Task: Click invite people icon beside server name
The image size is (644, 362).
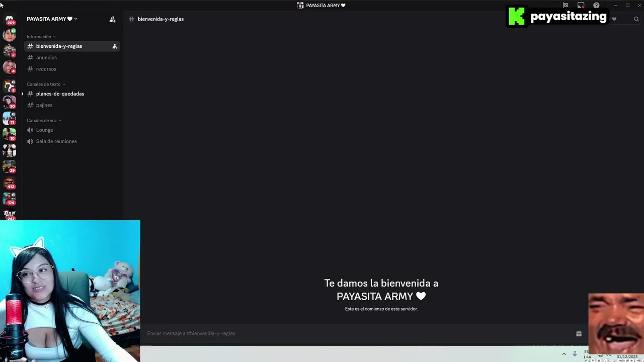Action: (x=112, y=19)
